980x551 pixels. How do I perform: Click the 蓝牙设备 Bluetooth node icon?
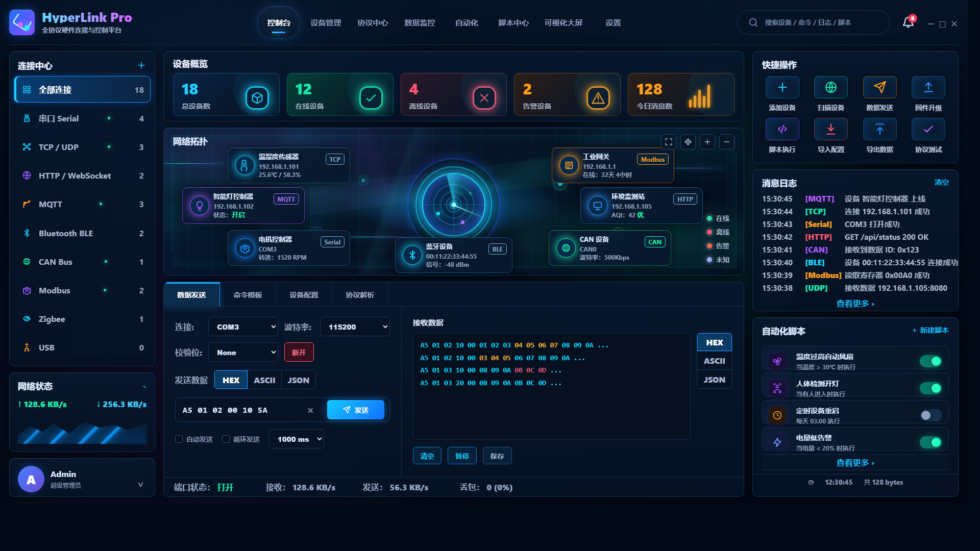[412, 255]
